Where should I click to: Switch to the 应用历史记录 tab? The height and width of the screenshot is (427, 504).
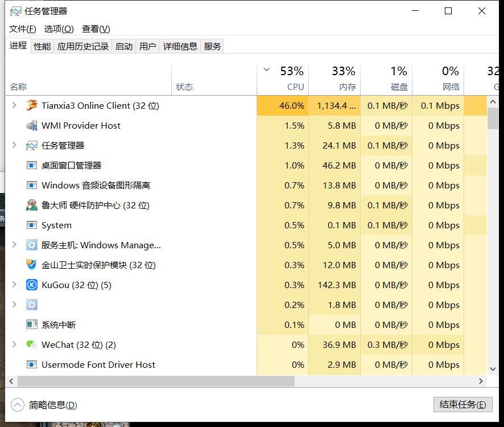[83, 46]
